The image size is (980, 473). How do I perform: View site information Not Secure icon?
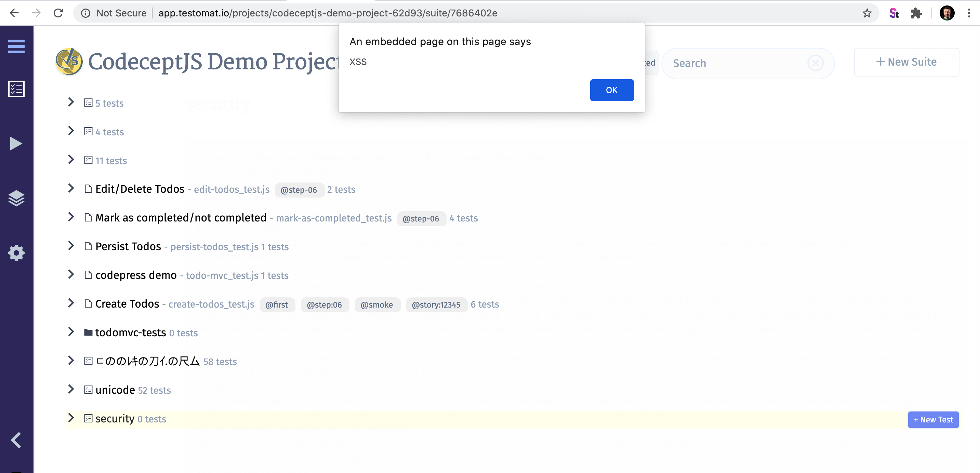coord(85,13)
